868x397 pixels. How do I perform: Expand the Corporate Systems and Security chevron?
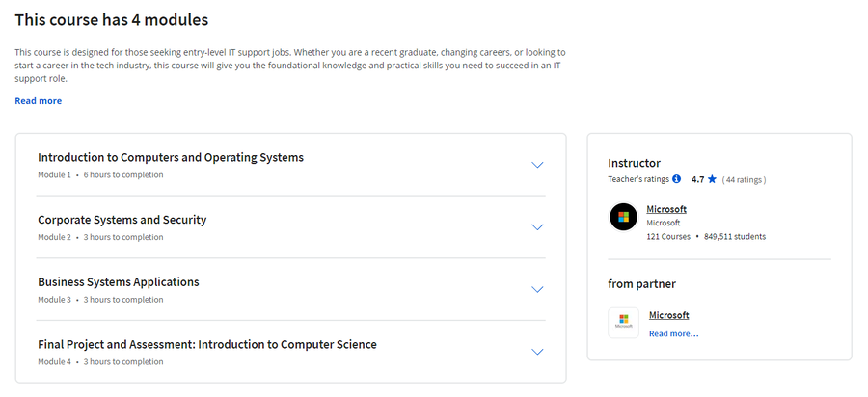coord(537,227)
